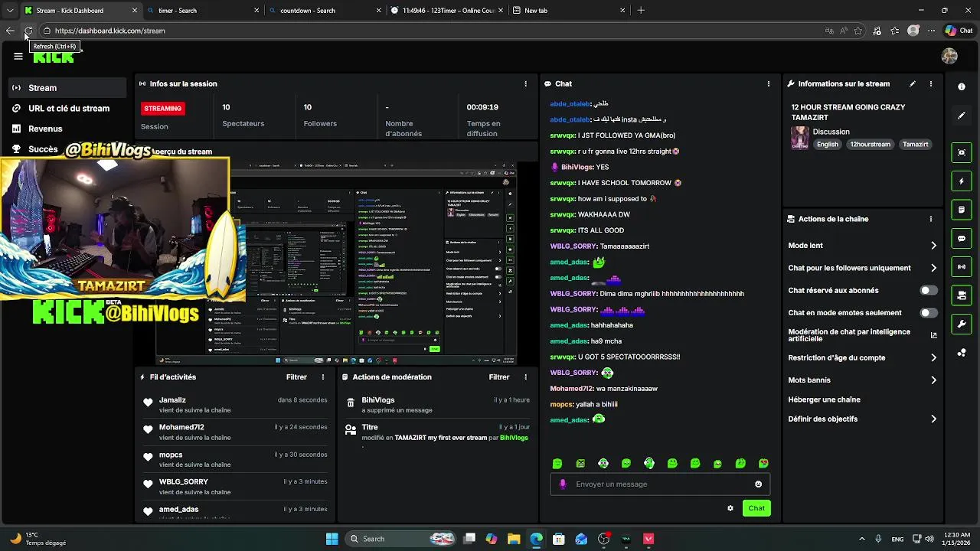Open Actions de la chaîne options menu

[x=931, y=219]
